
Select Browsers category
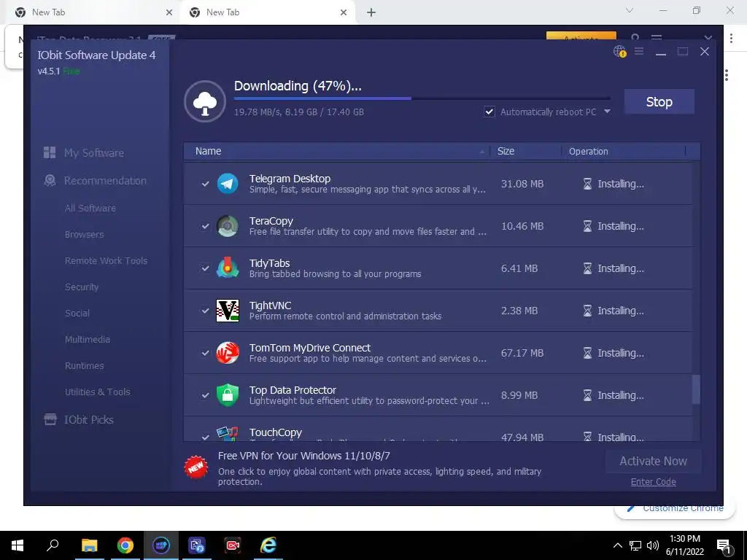[x=85, y=234]
